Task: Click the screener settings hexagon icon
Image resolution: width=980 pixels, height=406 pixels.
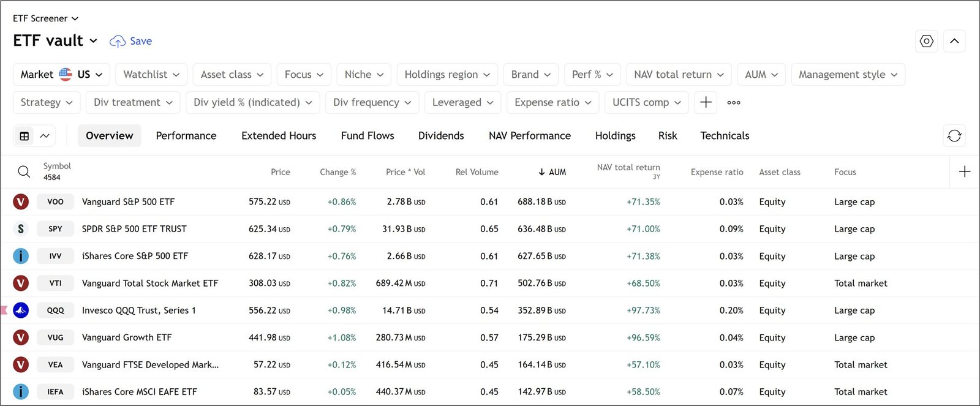Action: pyautogui.click(x=927, y=41)
